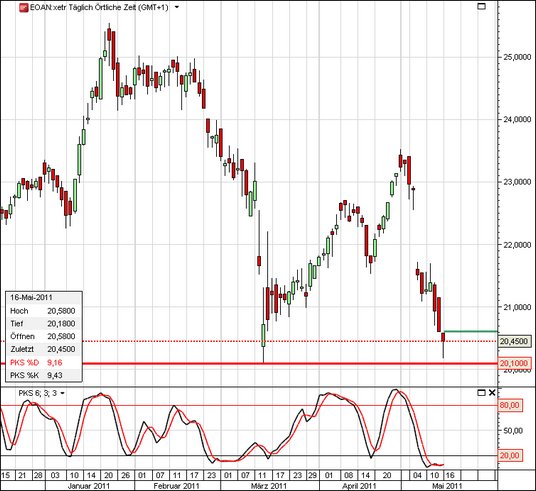
Task: Click the 50,00 indicator axis label
Action: click(512, 431)
